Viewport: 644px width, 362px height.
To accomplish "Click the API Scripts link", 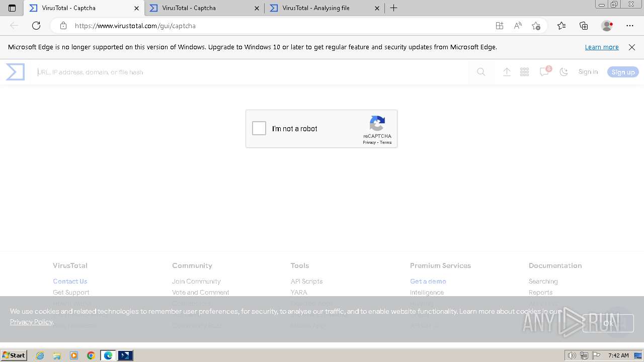I will [306, 281].
